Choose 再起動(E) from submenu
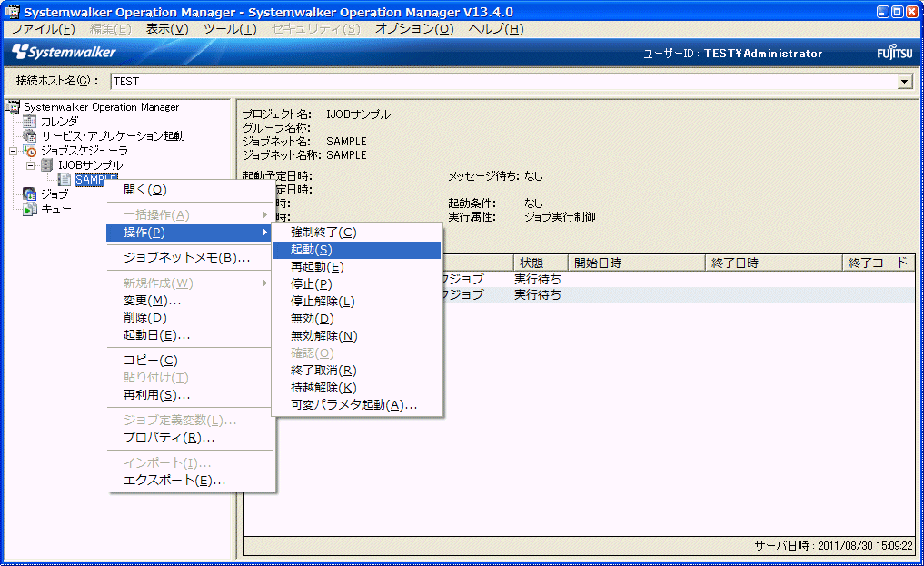 tap(357, 267)
